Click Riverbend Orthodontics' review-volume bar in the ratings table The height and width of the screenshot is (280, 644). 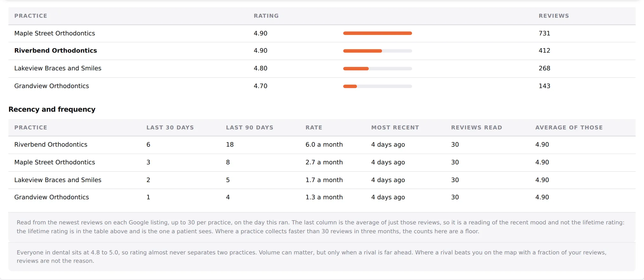377,51
